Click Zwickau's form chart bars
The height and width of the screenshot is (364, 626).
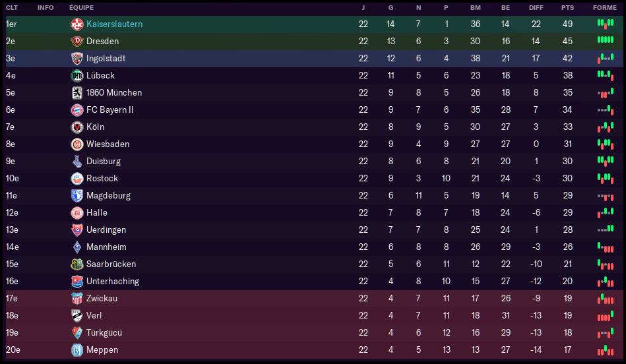[x=605, y=298]
